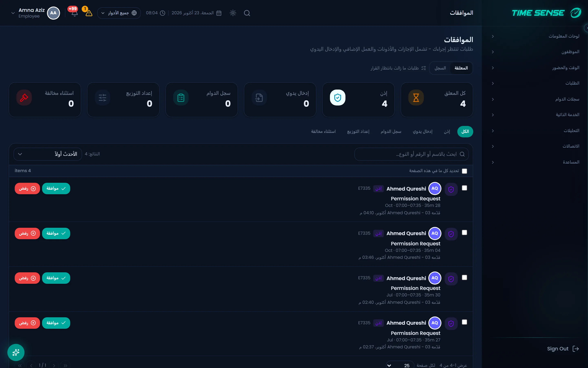Screen dimensions: 588x368
Task: Click the Time Sense logo icon
Action: 576,13
